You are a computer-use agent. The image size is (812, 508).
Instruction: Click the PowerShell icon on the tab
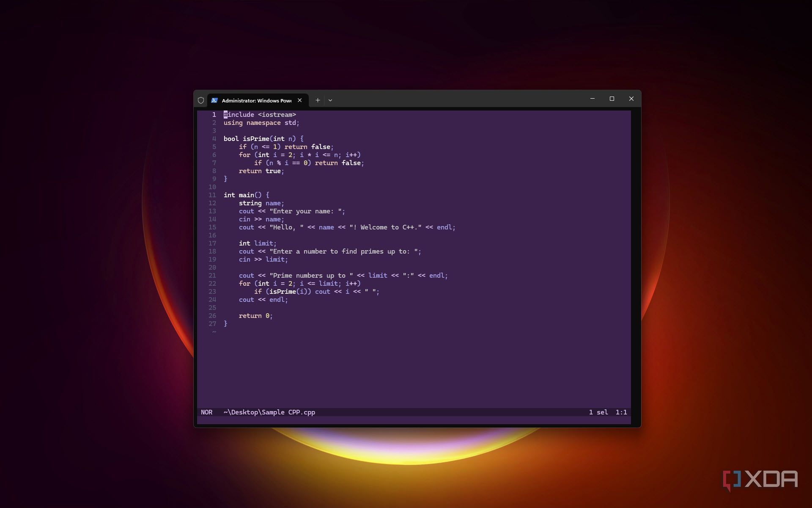point(214,100)
